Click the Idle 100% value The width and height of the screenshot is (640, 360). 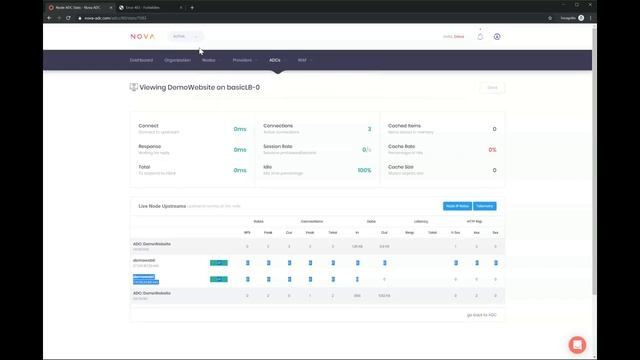click(x=364, y=170)
